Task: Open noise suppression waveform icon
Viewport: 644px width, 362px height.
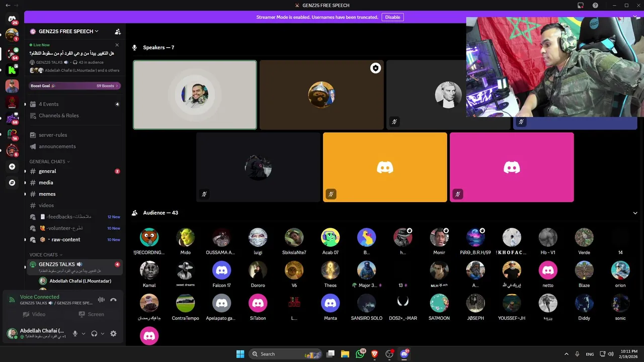Action: tap(101, 300)
